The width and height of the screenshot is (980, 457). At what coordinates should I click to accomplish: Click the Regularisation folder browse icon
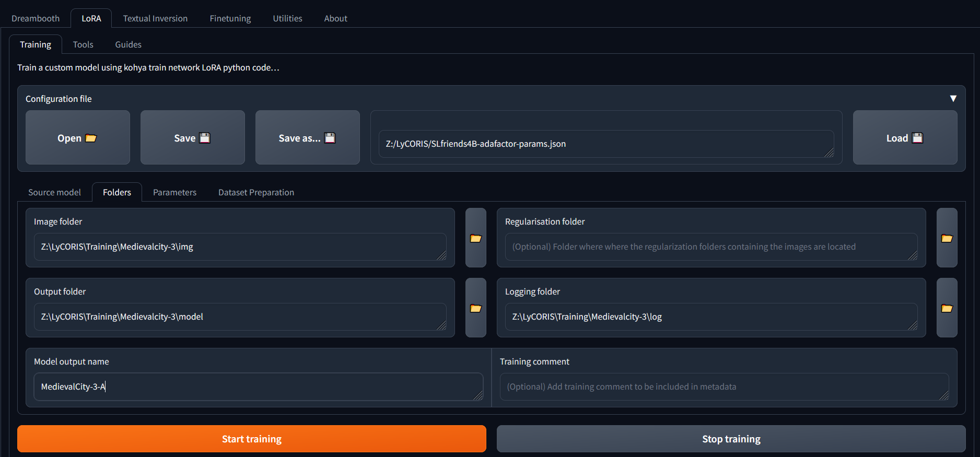pos(947,238)
